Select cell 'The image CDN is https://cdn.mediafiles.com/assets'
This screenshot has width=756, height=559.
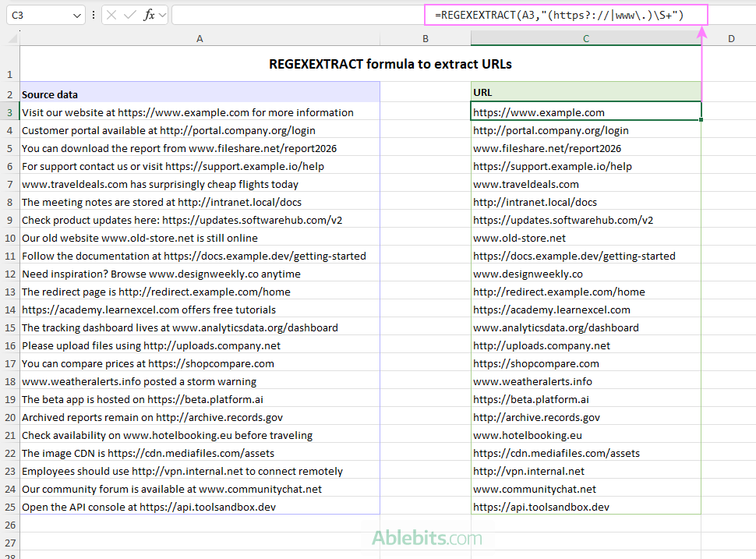pos(200,454)
